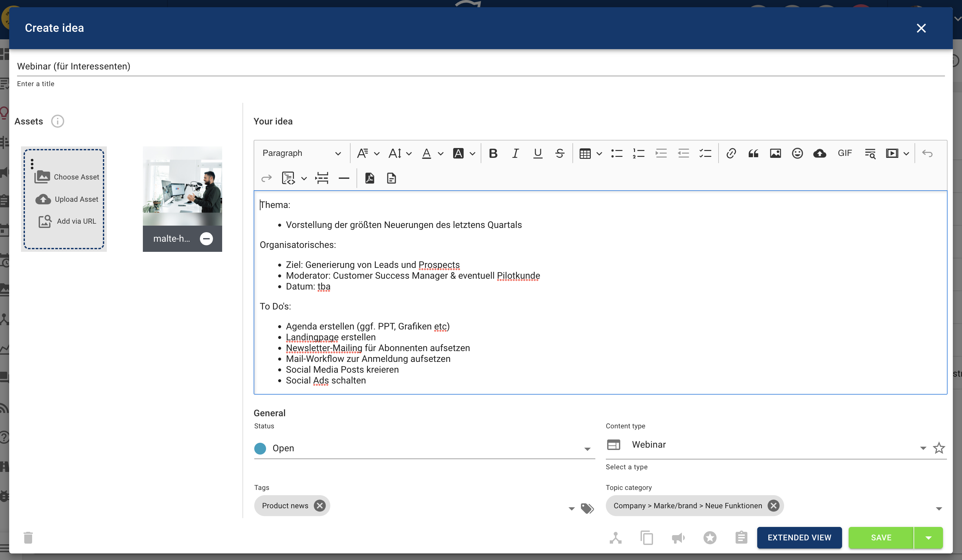Insert a bulleted list
This screenshot has width=962, height=560.
click(617, 153)
